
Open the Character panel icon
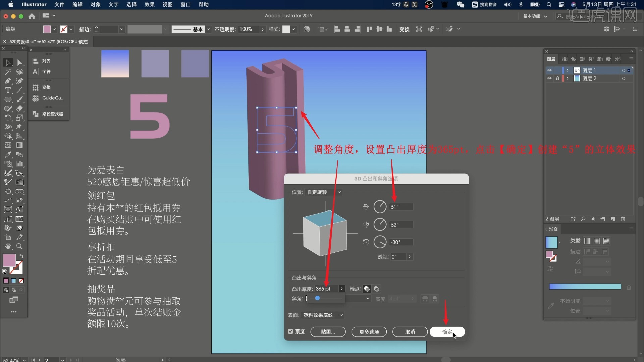click(36, 71)
